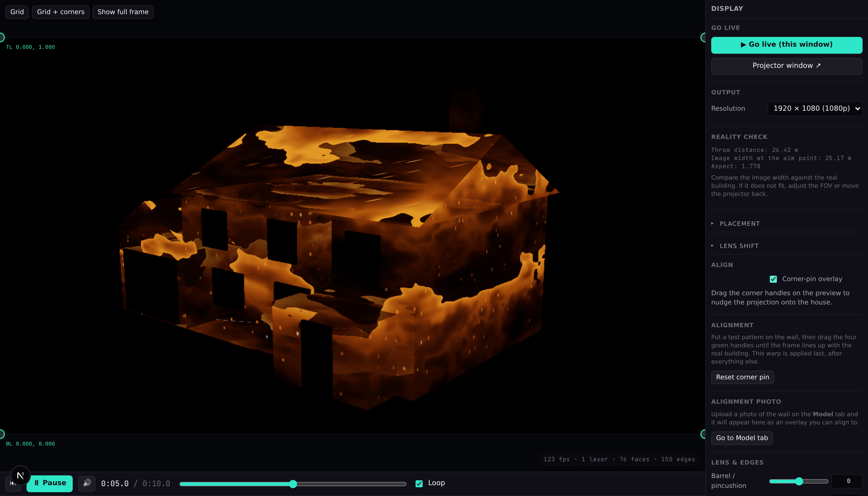The height and width of the screenshot is (496, 868).
Task: Click Reset corner pin
Action: point(742,377)
